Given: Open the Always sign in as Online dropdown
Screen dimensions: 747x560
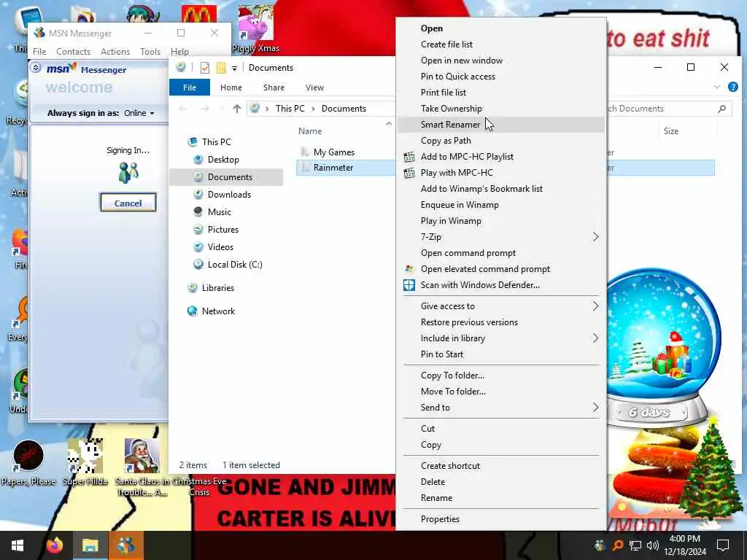Looking at the screenshot, I should (139, 113).
